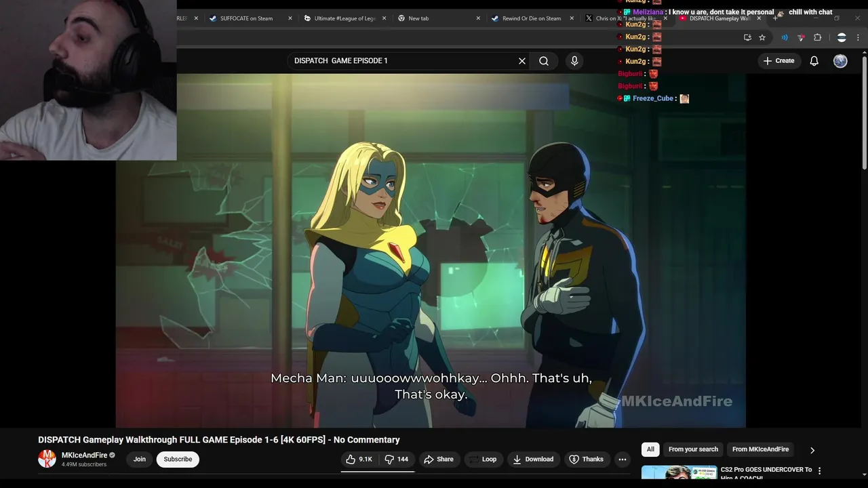The height and width of the screenshot is (488, 868).
Task: Bookmark this page with the star icon
Action: point(762,37)
